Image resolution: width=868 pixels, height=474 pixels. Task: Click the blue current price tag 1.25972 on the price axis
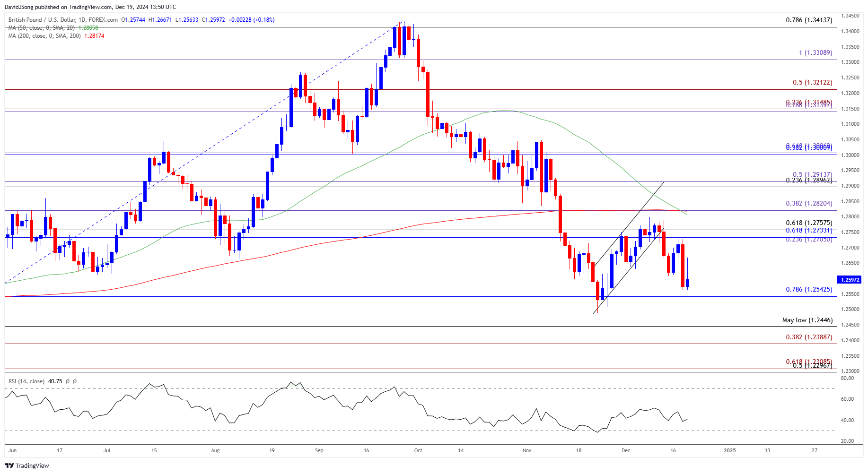tap(850, 280)
